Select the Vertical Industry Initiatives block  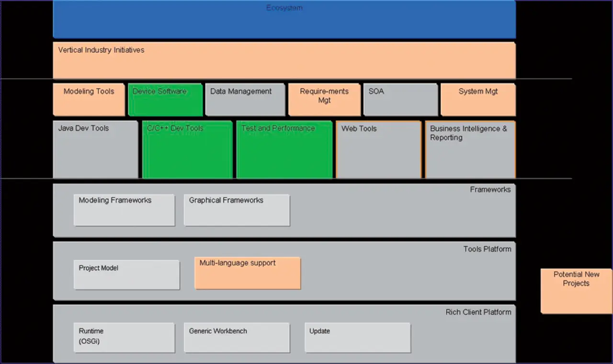click(x=284, y=60)
